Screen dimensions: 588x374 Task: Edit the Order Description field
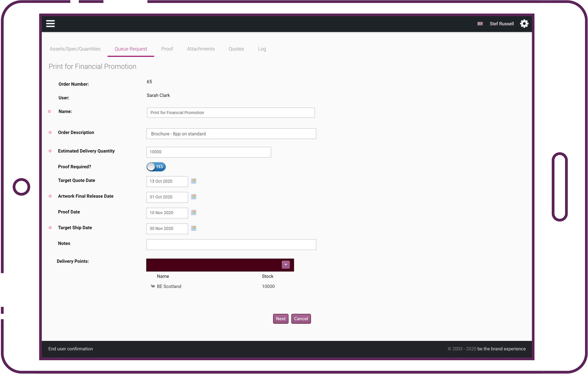coord(231,134)
